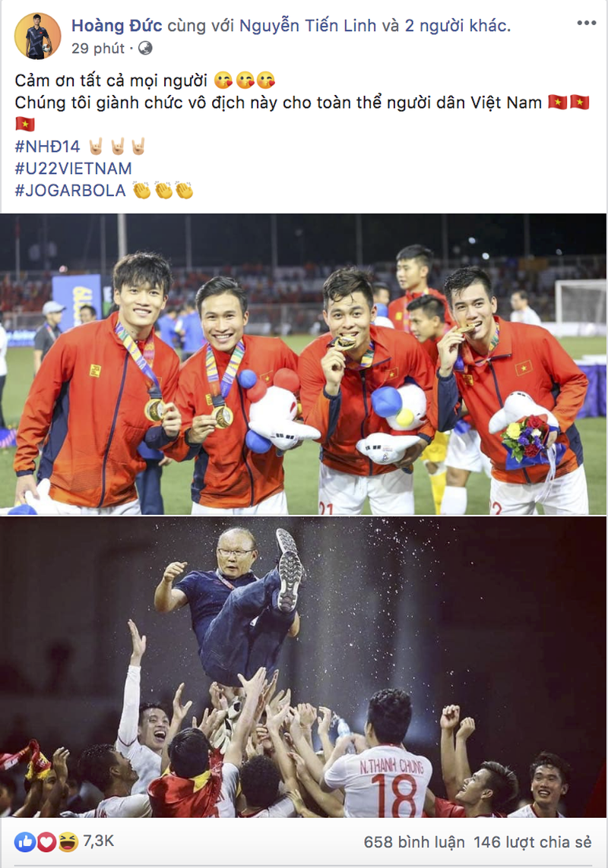Click the public globe privacy icon
608x868 pixels.
point(145,49)
